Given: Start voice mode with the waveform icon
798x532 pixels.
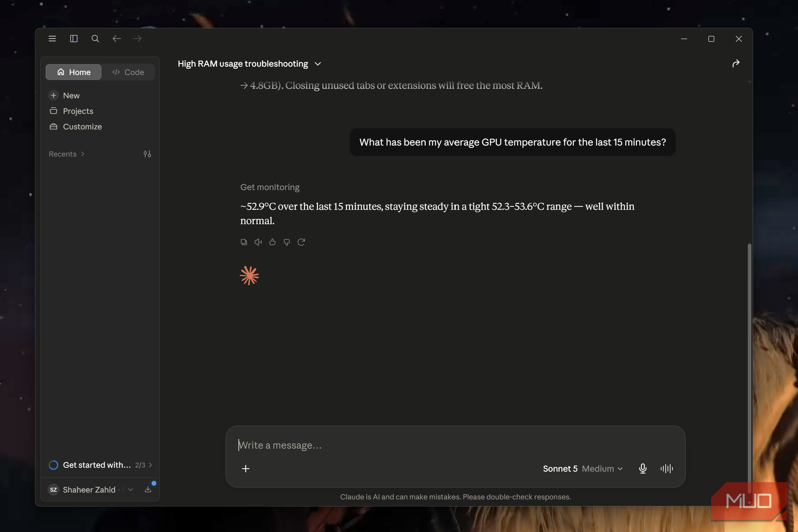Looking at the screenshot, I should (x=667, y=469).
